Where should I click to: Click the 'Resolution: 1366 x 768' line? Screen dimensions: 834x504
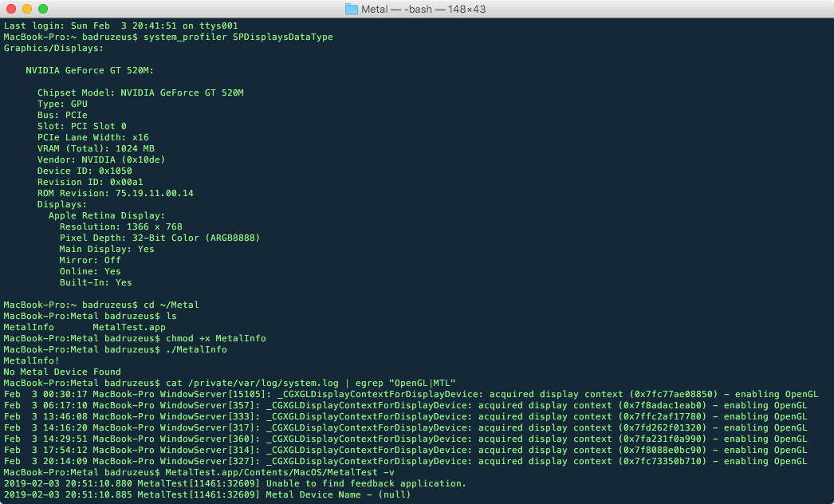[x=120, y=226]
